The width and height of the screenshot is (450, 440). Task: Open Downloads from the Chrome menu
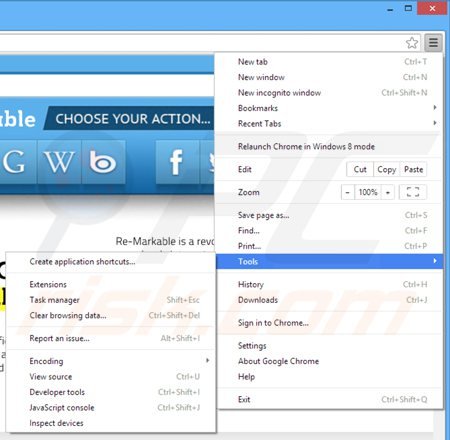tap(329, 300)
